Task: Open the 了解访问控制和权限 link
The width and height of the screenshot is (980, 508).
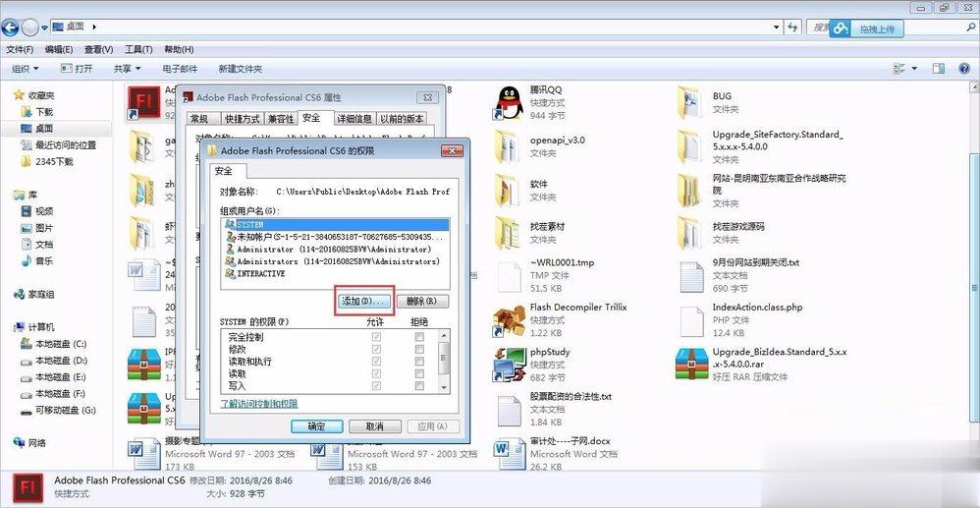Action: point(259,404)
